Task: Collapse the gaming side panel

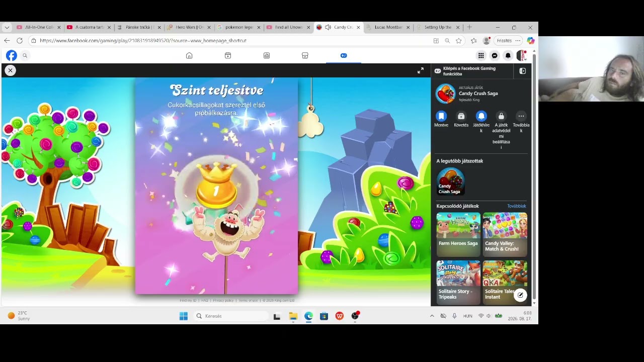Action: click(x=522, y=71)
